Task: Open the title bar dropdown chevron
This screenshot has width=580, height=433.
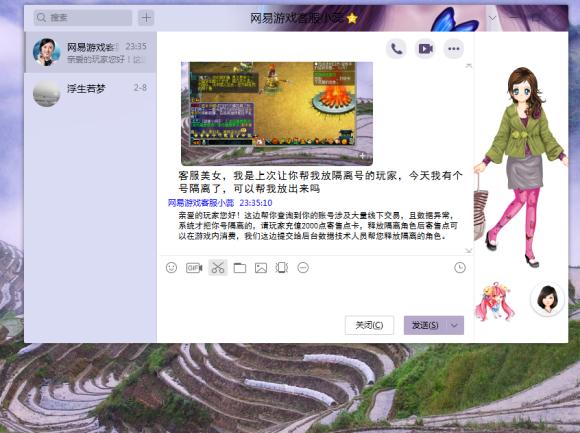Action: click(492, 18)
